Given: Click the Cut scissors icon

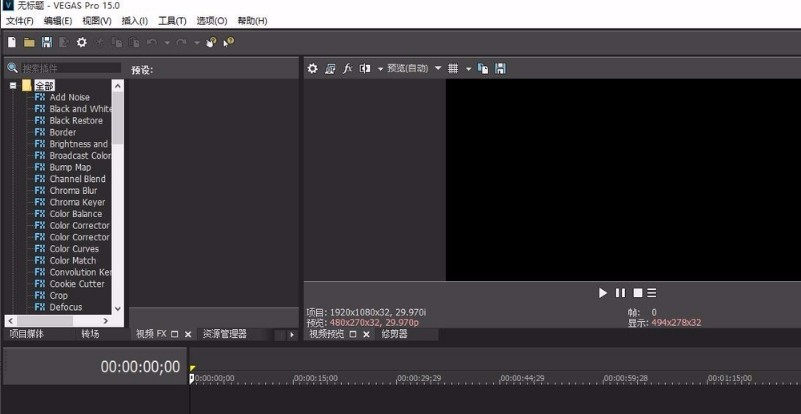Looking at the screenshot, I should [100, 42].
